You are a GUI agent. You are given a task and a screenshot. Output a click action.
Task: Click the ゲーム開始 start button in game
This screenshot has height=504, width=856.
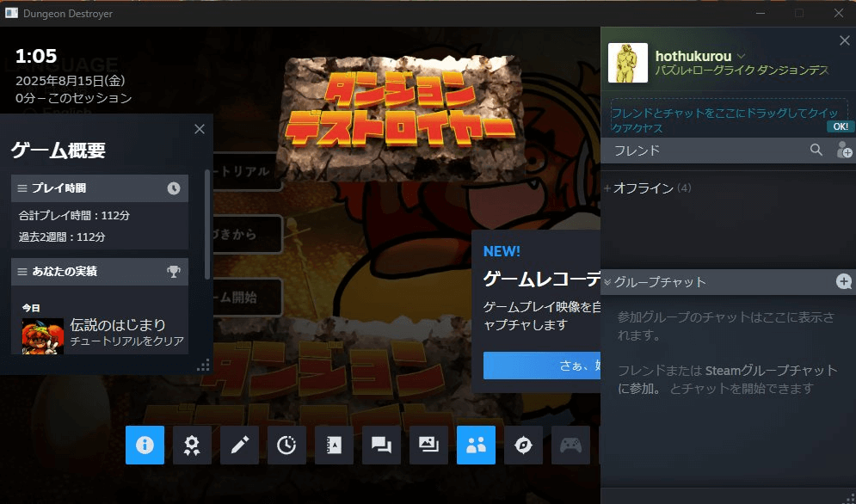click(247, 298)
